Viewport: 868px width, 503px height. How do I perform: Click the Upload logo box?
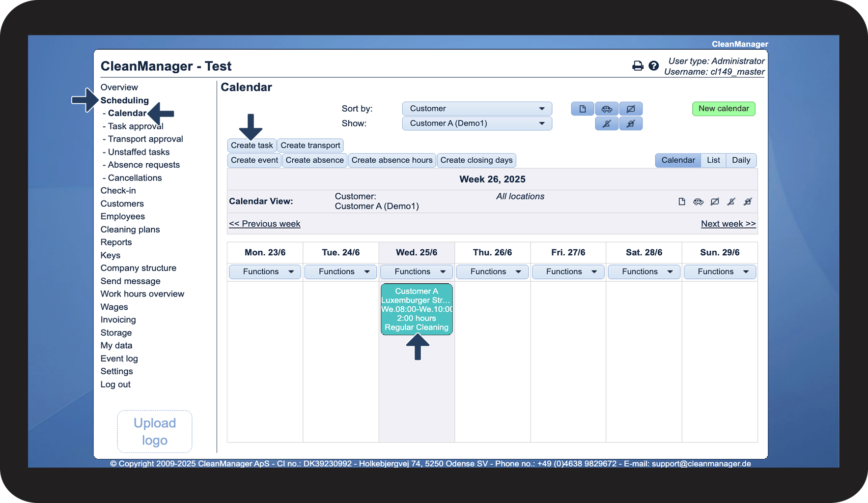point(155,432)
